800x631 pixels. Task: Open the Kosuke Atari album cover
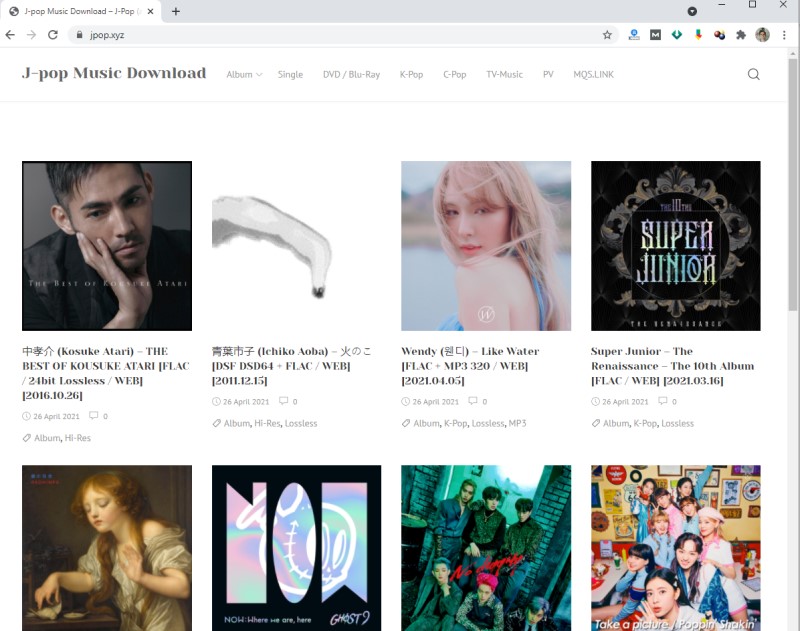(107, 246)
